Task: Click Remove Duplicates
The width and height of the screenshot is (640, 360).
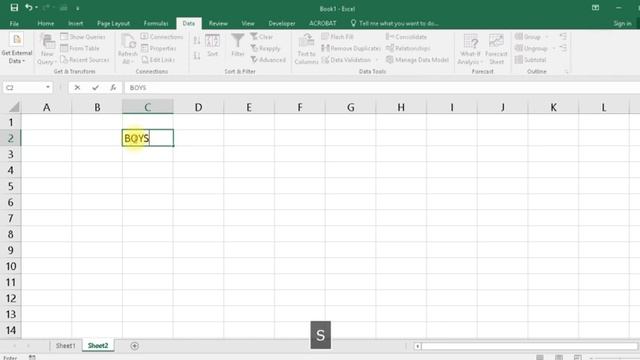Action: coord(351,48)
